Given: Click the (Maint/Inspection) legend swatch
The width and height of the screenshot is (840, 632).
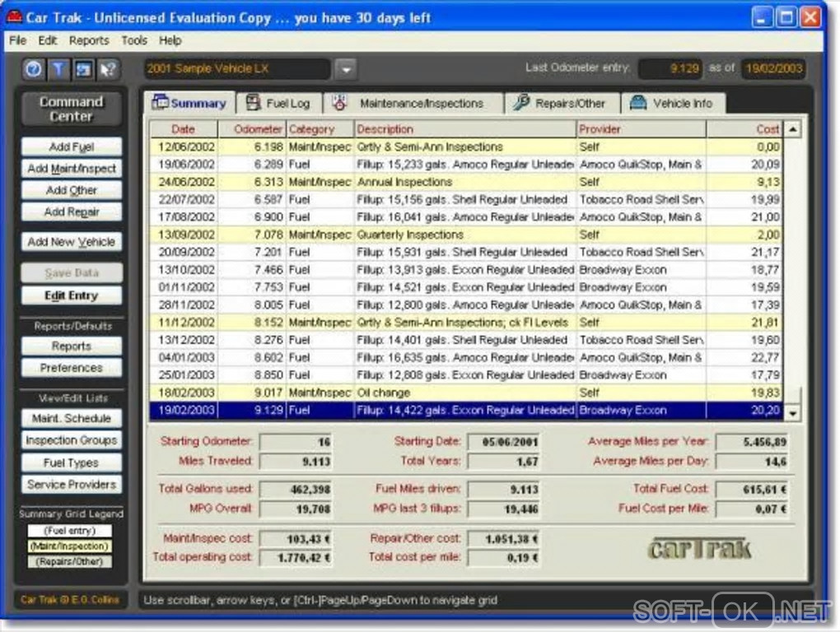Looking at the screenshot, I should point(70,546).
